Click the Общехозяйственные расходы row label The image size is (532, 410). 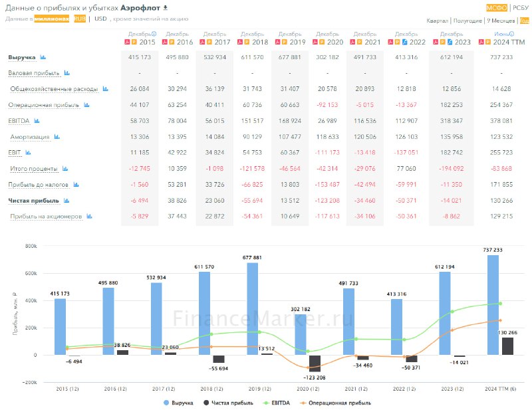[x=54, y=89]
